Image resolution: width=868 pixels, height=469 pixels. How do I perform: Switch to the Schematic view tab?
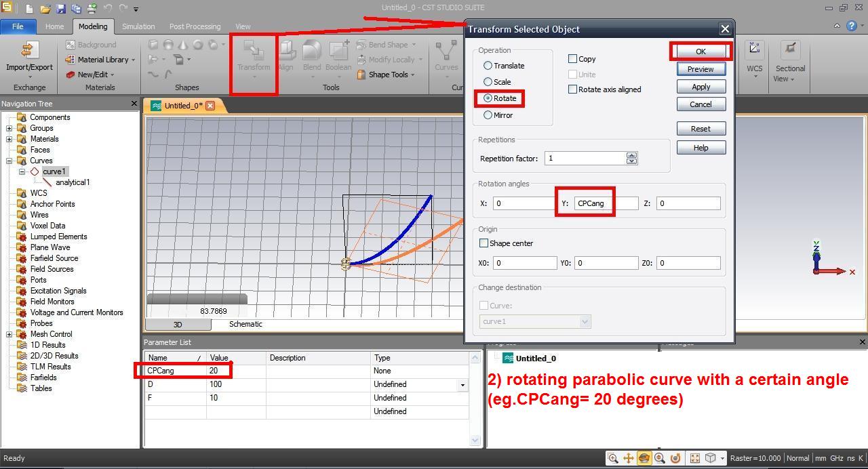pos(245,324)
